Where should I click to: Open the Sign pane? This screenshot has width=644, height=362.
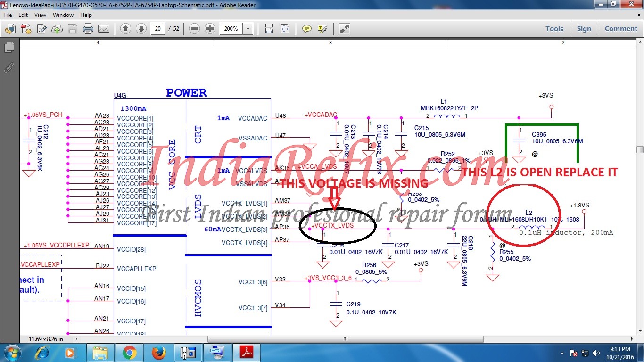coord(584,29)
